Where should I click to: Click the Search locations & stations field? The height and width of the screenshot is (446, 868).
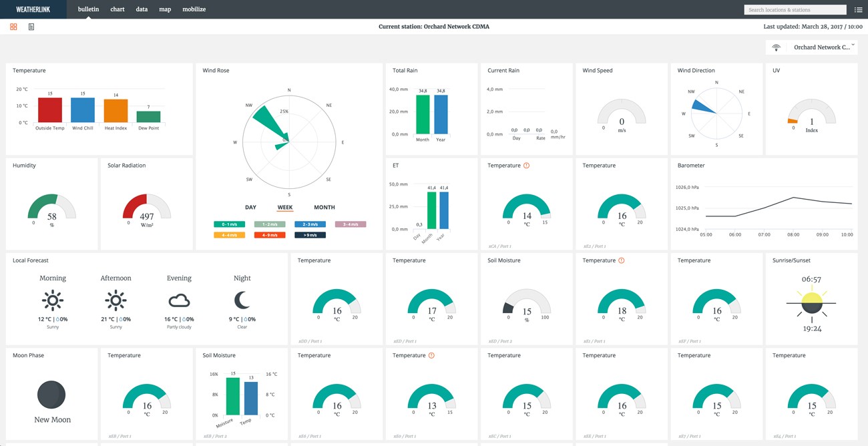tap(795, 10)
